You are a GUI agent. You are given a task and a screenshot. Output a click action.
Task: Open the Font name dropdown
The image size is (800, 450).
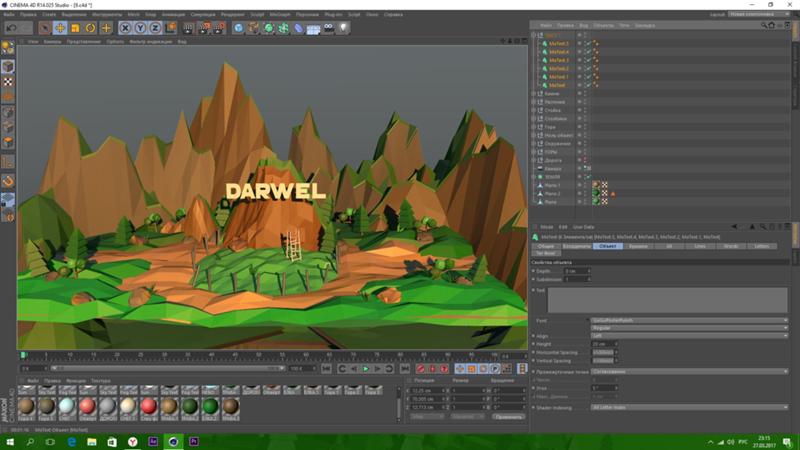tap(689, 320)
